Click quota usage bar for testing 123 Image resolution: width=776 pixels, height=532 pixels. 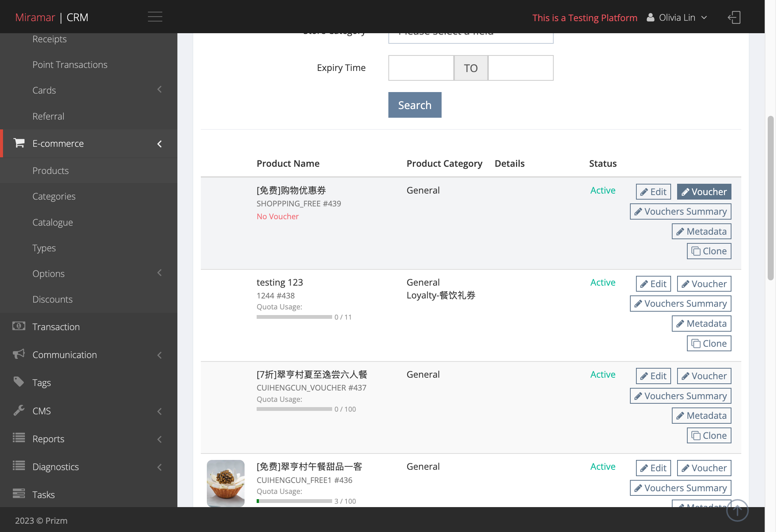294,317
